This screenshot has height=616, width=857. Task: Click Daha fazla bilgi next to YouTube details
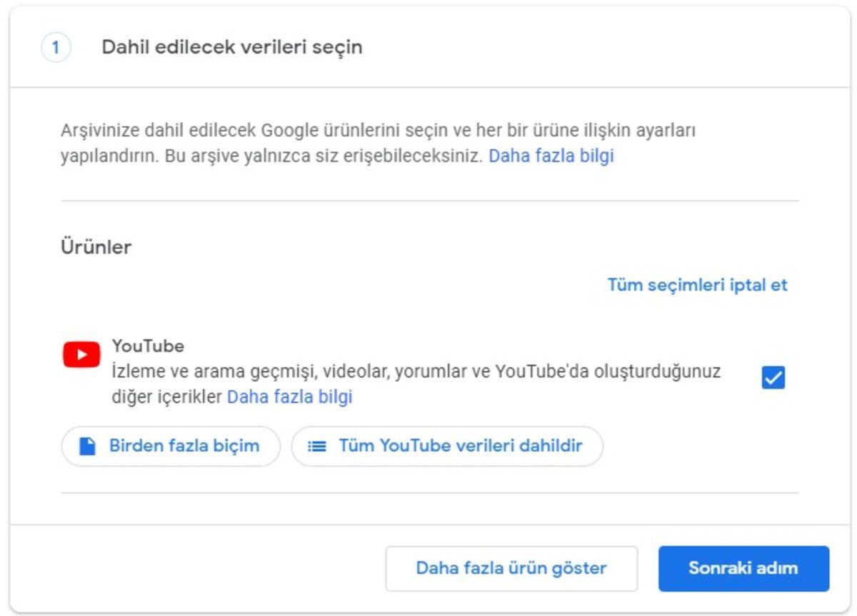(x=289, y=396)
